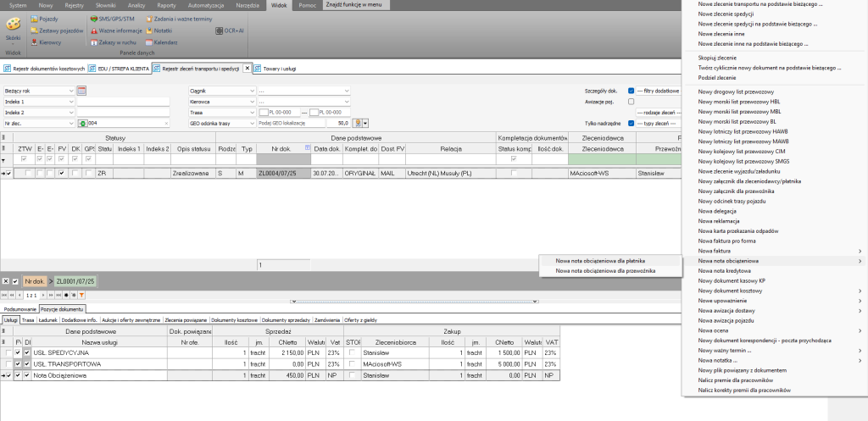Expand the Bieżący rok period dropdown
The image size is (868, 421).
71,90
